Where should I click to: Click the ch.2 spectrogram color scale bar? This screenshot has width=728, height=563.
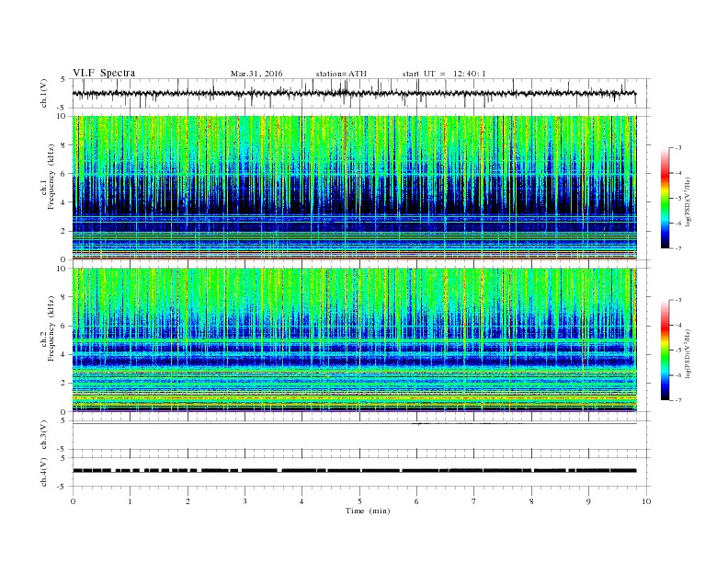[x=665, y=350]
